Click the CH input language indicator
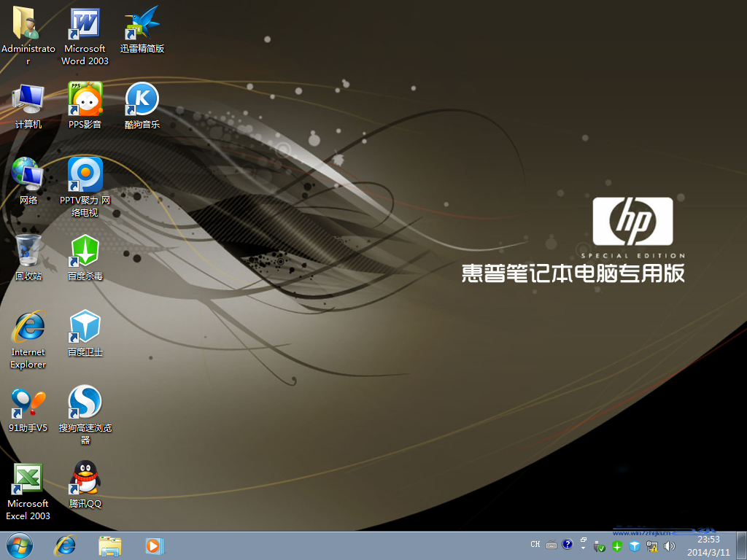 coord(535,544)
